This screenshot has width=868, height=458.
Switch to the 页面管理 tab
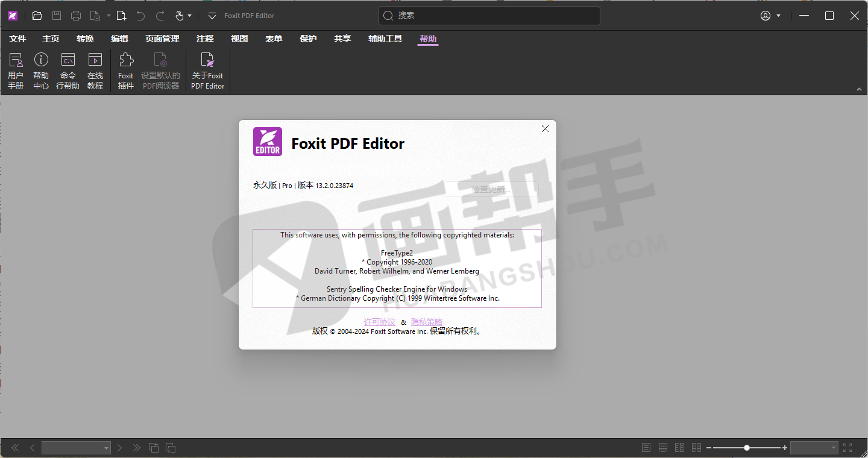pyautogui.click(x=162, y=39)
